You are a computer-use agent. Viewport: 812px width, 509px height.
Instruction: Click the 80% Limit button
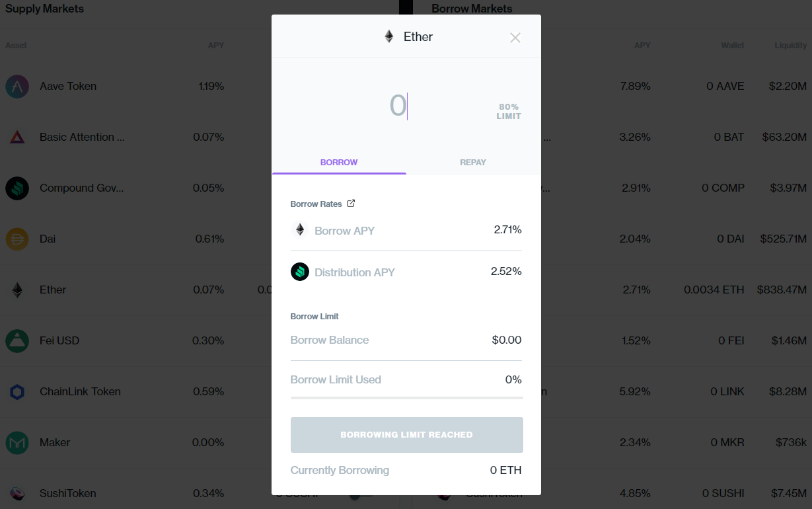509,111
